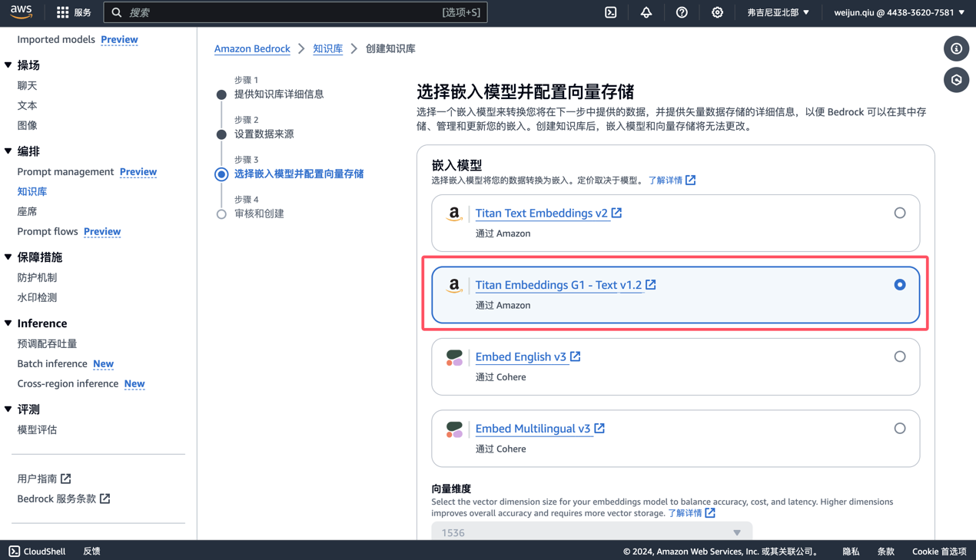
Task: Click external link icon beside Bedrock 服务条款
Action: click(105, 499)
